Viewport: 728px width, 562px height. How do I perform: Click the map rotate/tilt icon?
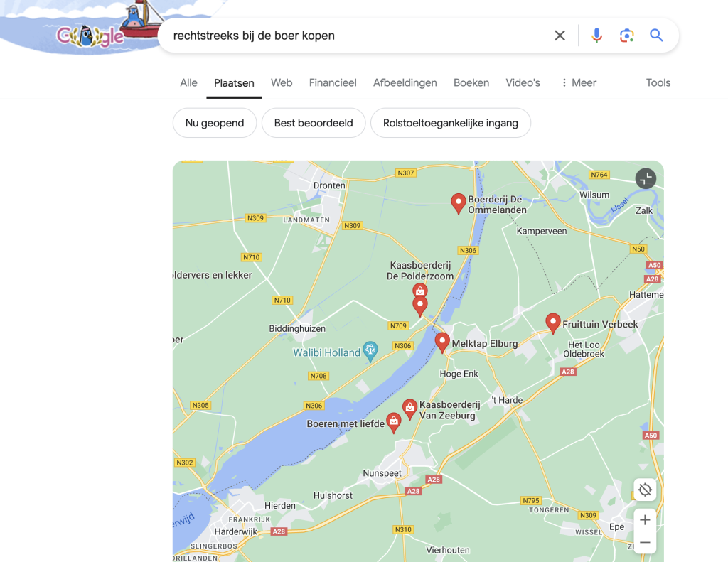pos(645,490)
